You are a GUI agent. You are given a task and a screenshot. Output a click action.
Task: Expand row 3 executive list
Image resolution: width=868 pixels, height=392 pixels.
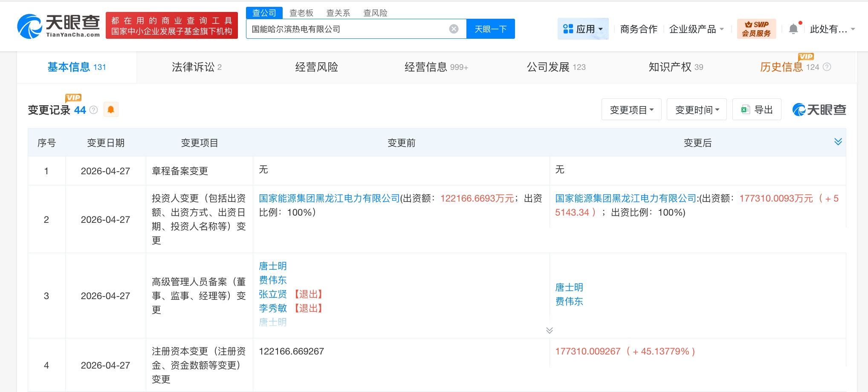[549, 330]
